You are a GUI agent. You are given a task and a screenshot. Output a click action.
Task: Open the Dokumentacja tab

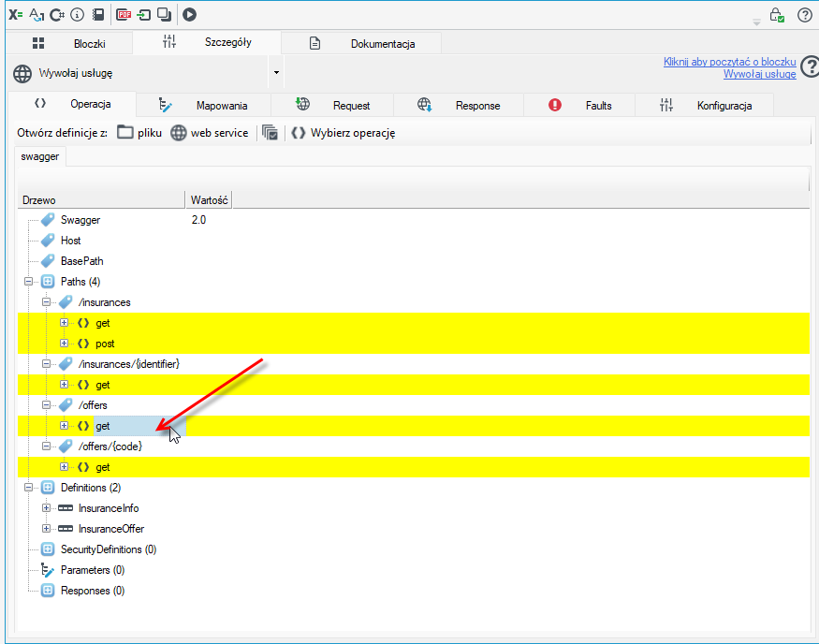click(361, 43)
